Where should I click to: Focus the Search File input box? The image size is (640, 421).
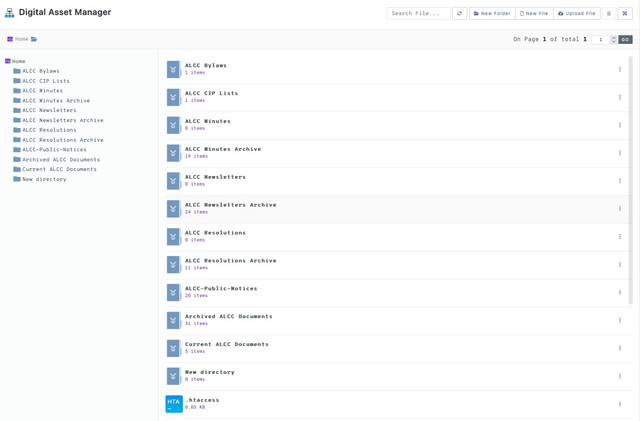tap(418, 13)
